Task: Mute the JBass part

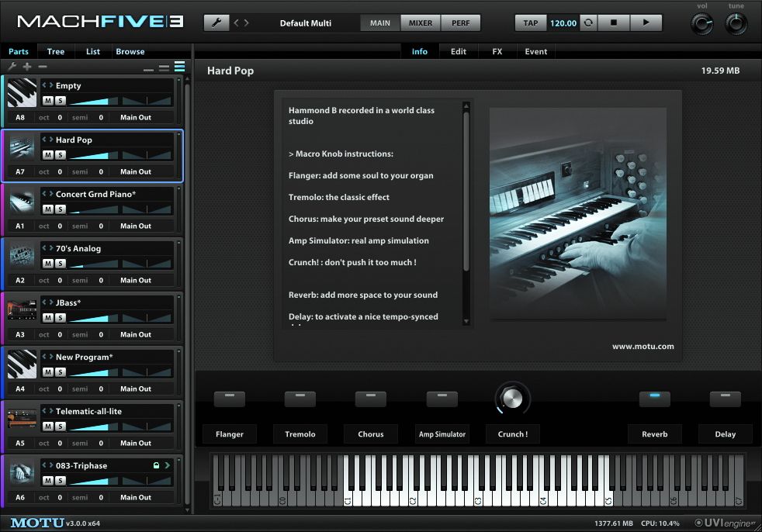Action: tap(47, 318)
